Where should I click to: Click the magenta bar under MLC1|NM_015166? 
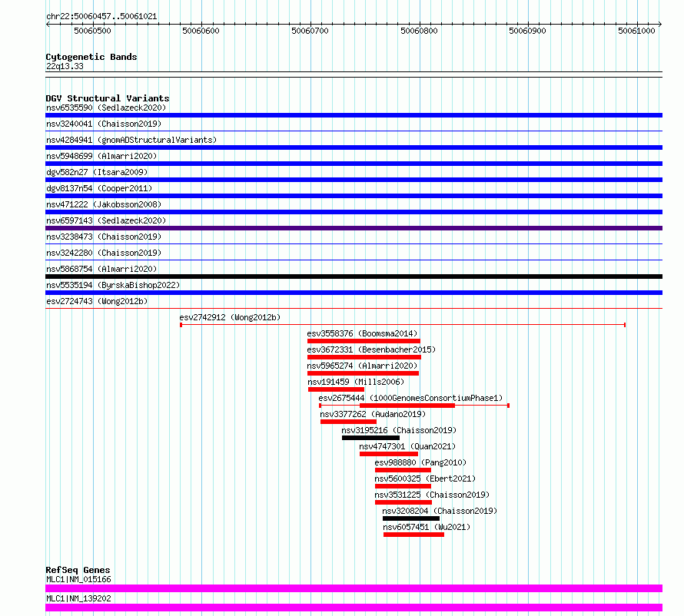click(x=354, y=588)
